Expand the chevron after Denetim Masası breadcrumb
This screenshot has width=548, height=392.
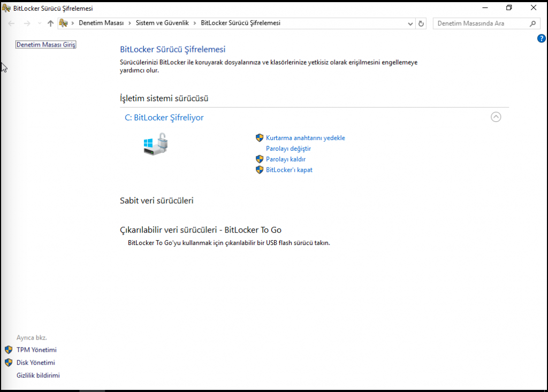130,24
